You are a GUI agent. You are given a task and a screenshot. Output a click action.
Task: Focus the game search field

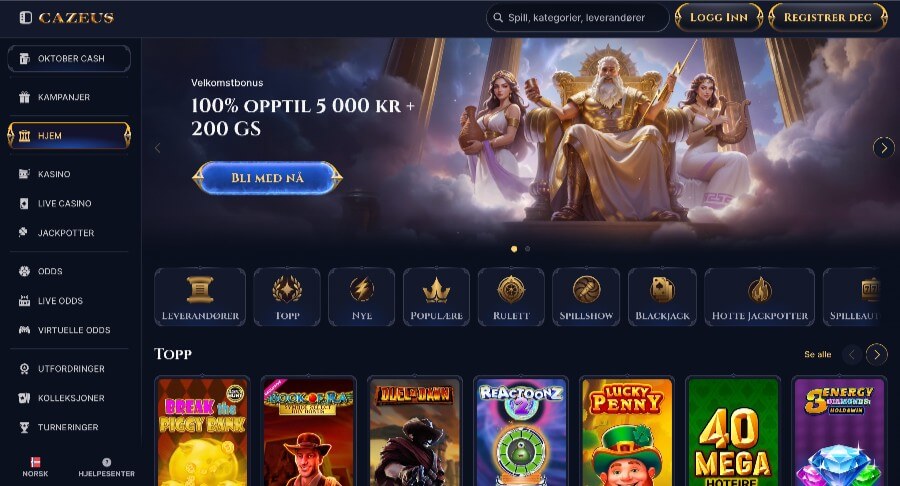pos(577,18)
